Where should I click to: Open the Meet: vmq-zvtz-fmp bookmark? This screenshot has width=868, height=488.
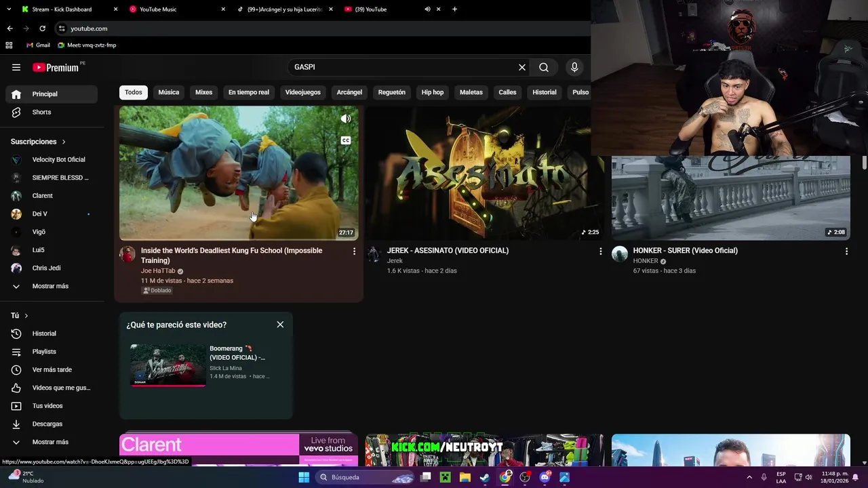[x=87, y=45]
